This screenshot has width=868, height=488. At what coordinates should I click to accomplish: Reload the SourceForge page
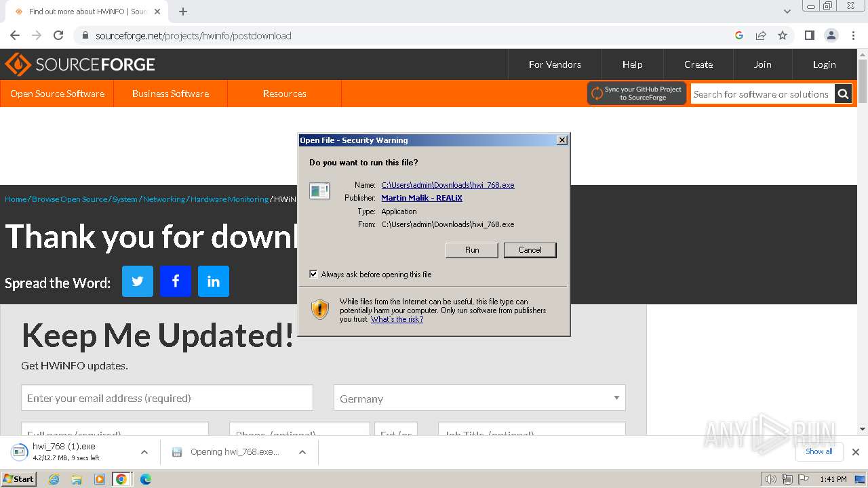point(58,35)
